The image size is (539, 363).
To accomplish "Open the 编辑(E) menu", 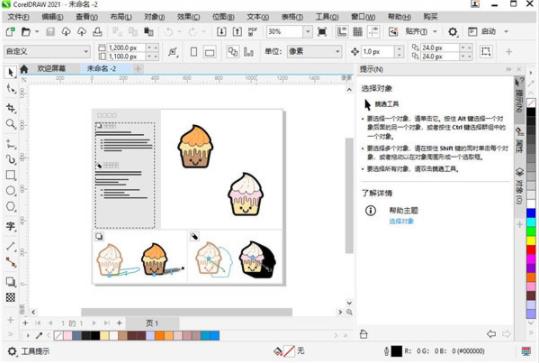I will point(52,17).
